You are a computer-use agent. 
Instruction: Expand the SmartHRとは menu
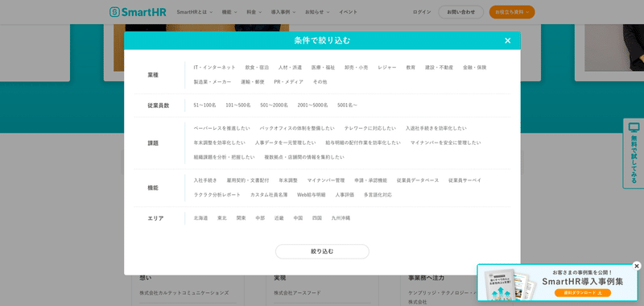tap(195, 12)
